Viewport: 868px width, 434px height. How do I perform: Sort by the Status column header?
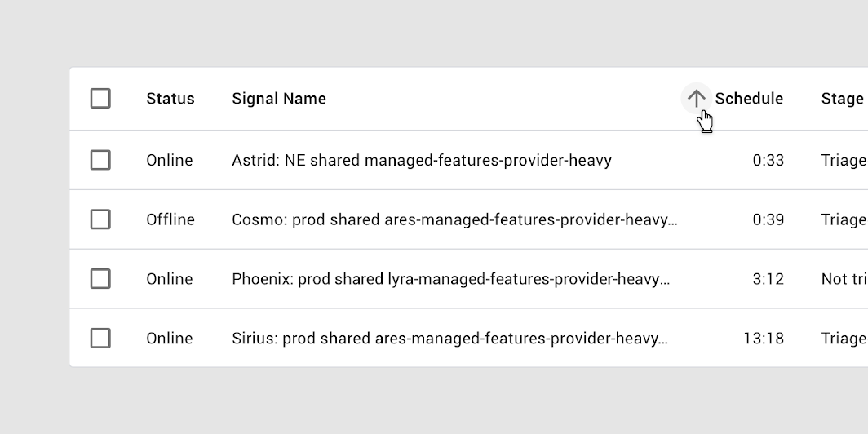[x=170, y=99]
